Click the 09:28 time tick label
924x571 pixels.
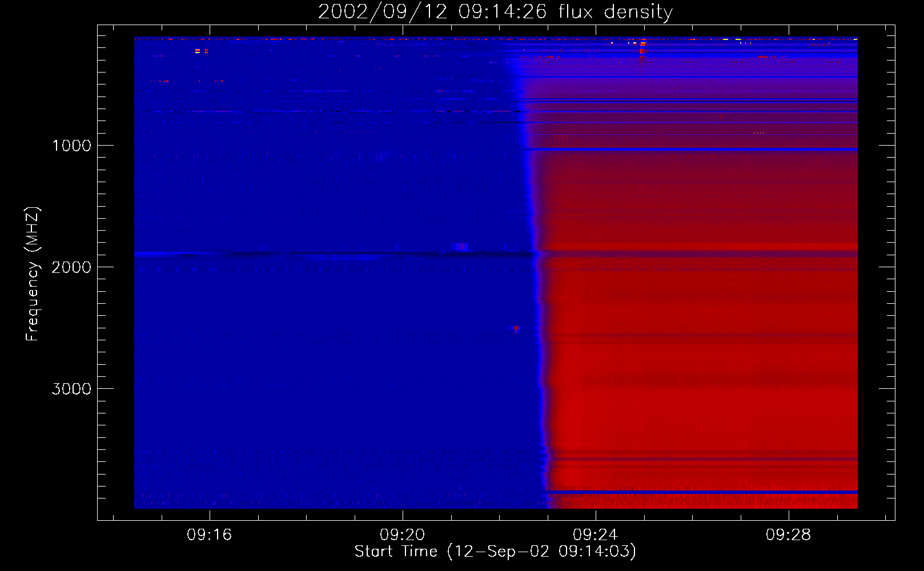pos(788,535)
